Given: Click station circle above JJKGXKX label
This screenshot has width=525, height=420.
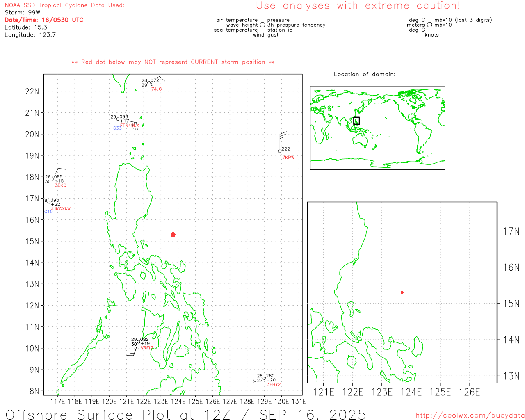Looking at the screenshot, I should 49,203.
